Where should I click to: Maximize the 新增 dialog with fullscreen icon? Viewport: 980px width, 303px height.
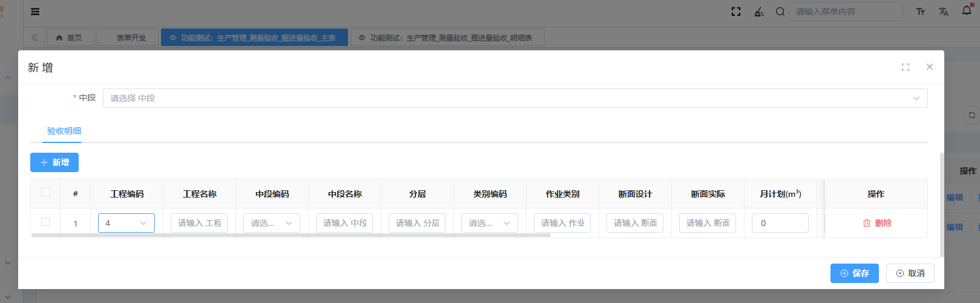(x=906, y=67)
